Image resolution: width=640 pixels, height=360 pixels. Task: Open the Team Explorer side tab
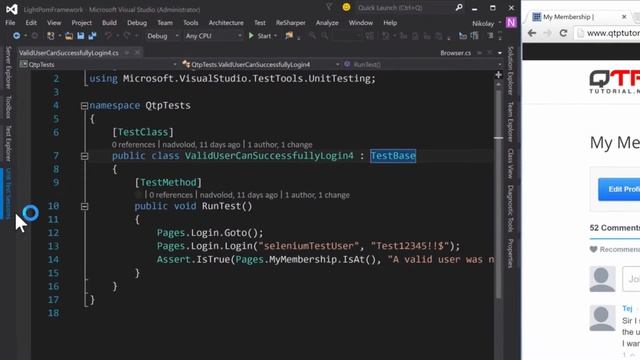pyautogui.click(x=510, y=122)
